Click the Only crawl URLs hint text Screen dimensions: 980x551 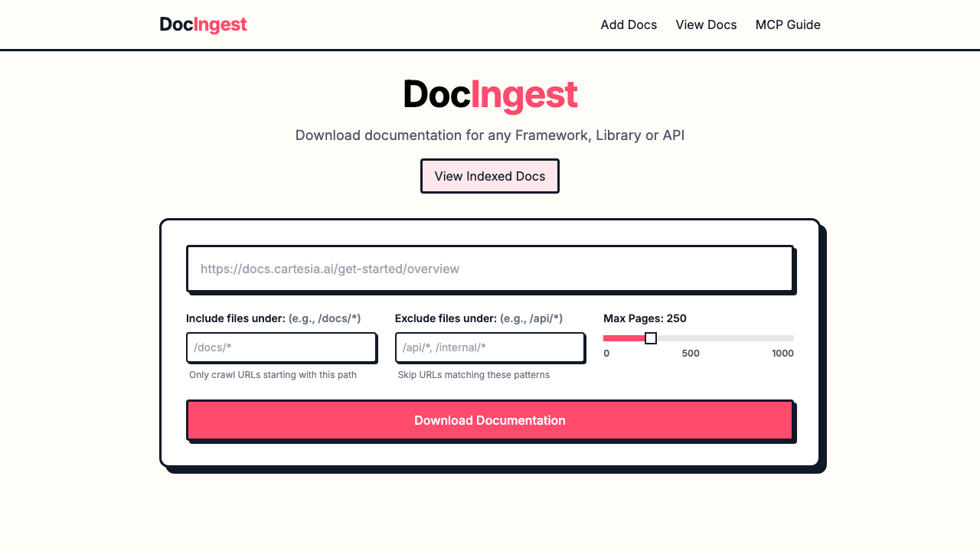[273, 375]
